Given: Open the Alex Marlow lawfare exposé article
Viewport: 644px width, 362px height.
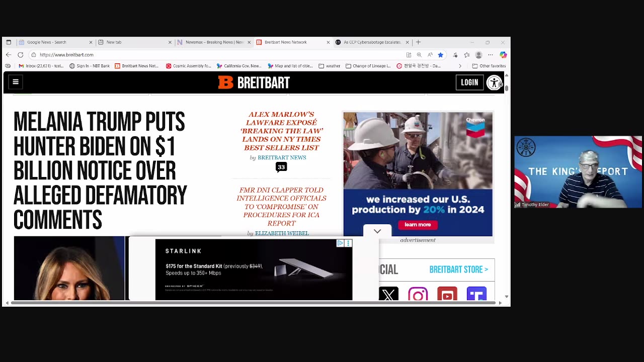Looking at the screenshot, I should coord(281,131).
